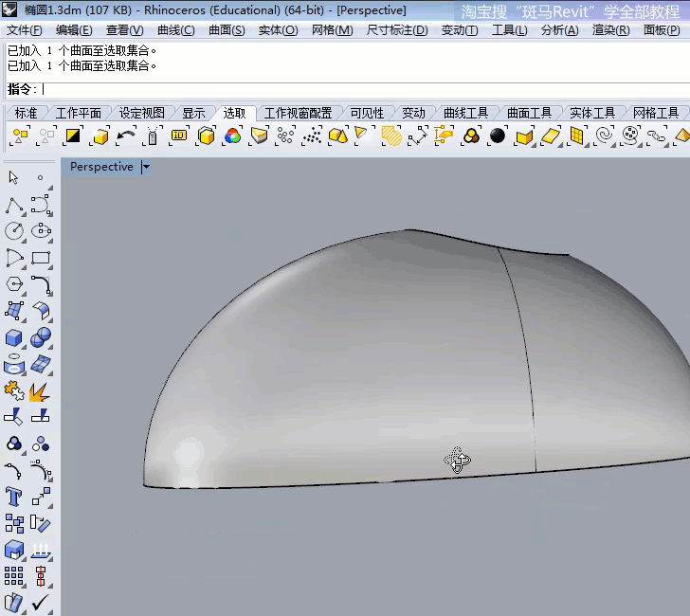
Task: Select last created objects icon
Action: [x=100, y=136]
